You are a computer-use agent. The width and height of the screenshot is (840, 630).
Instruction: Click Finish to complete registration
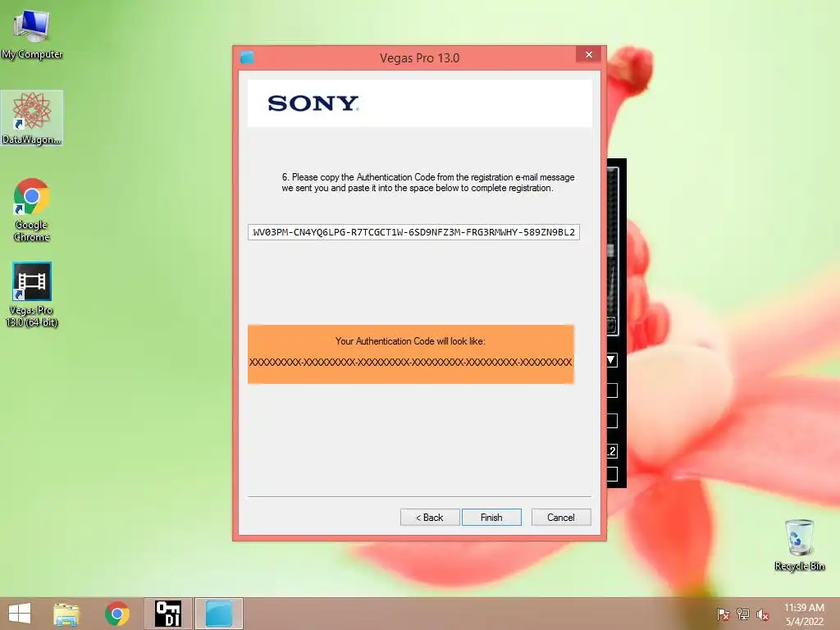(x=491, y=518)
